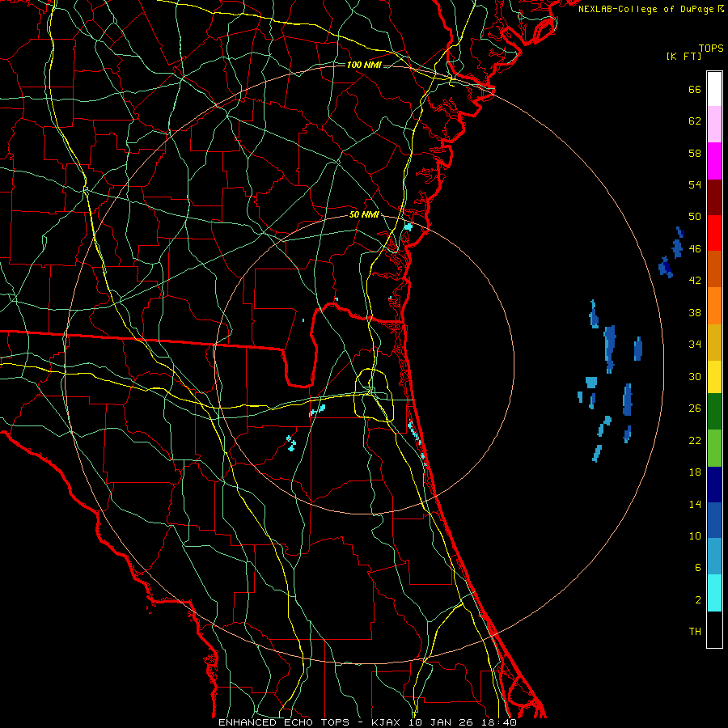
Task: Click the legend scale value 26
Action: pyautogui.click(x=695, y=408)
